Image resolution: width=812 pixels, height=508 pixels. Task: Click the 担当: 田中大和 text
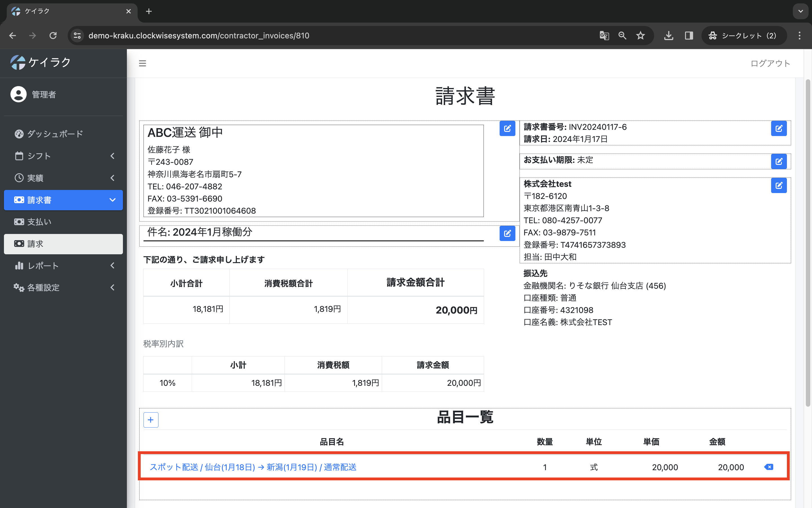coord(550,257)
